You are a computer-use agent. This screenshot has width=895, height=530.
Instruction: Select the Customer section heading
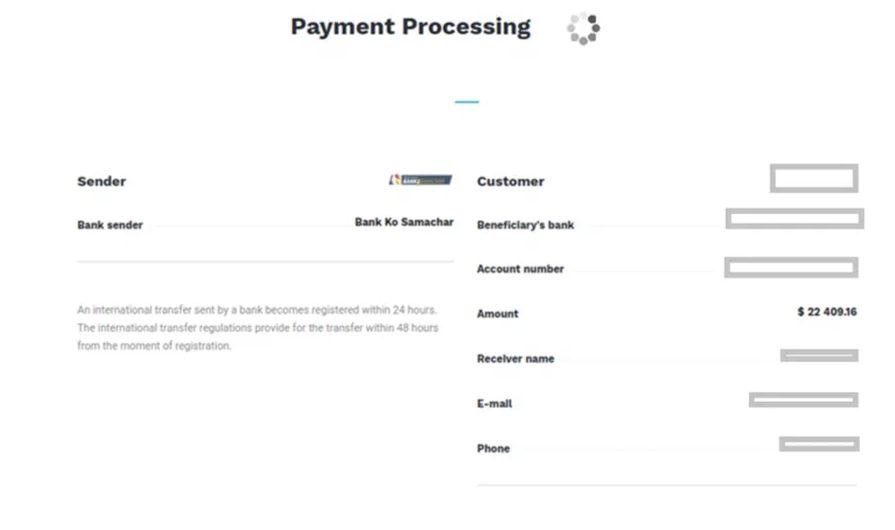click(510, 181)
